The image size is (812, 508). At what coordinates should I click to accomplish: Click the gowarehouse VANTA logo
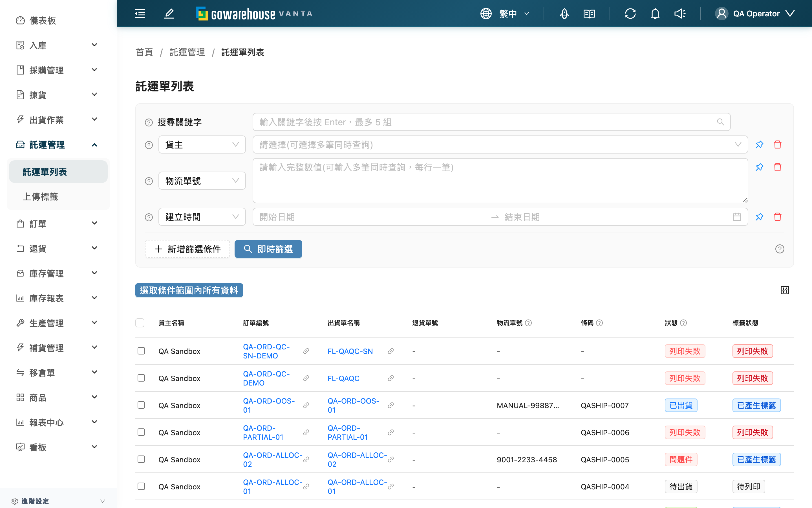(x=254, y=14)
